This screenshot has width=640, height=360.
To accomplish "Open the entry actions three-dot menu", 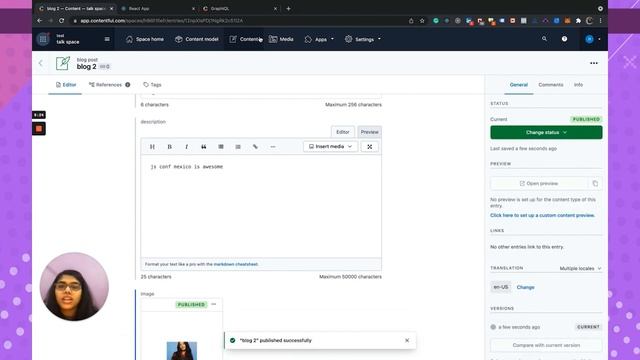I will [x=594, y=63].
